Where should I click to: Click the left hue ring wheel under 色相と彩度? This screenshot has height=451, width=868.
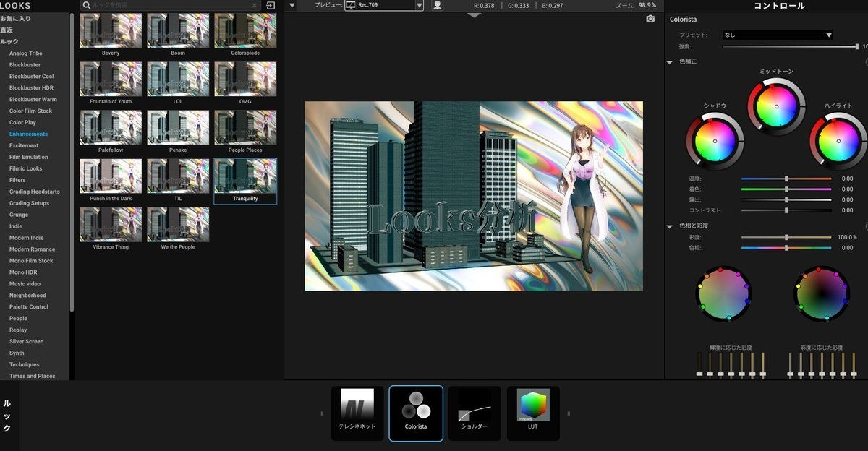click(724, 293)
